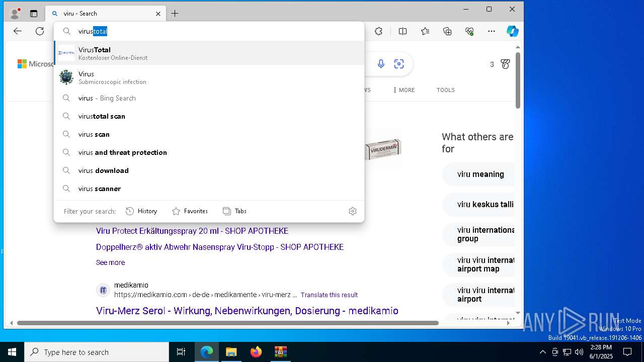644x362 pixels.
Task: Click the Microsoft logo on Bing
Action: coord(35,64)
